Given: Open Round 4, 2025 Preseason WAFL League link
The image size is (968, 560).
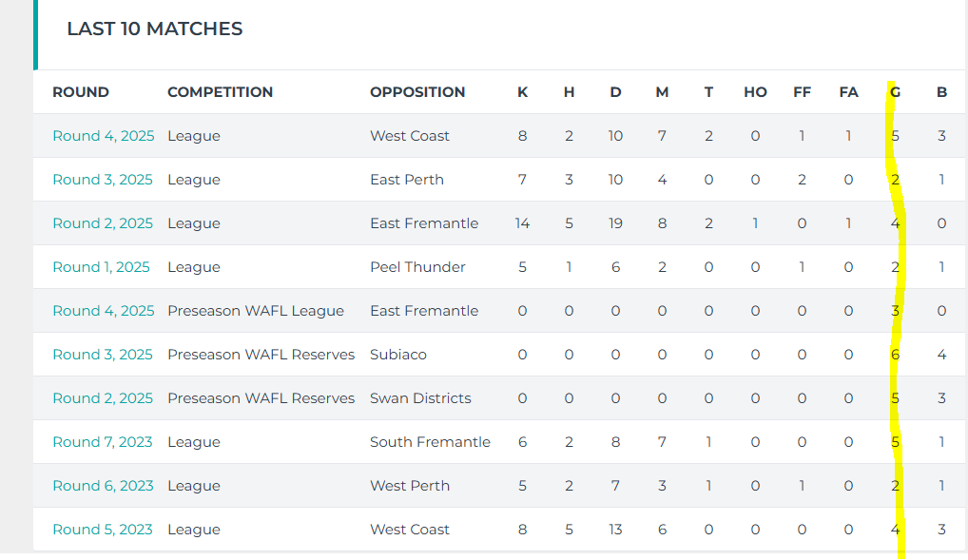Looking at the screenshot, I should point(103,311).
